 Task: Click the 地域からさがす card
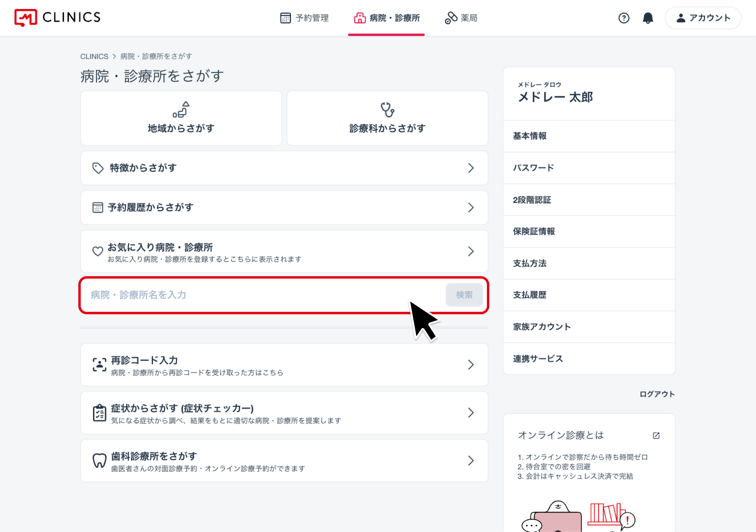point(181,118)
